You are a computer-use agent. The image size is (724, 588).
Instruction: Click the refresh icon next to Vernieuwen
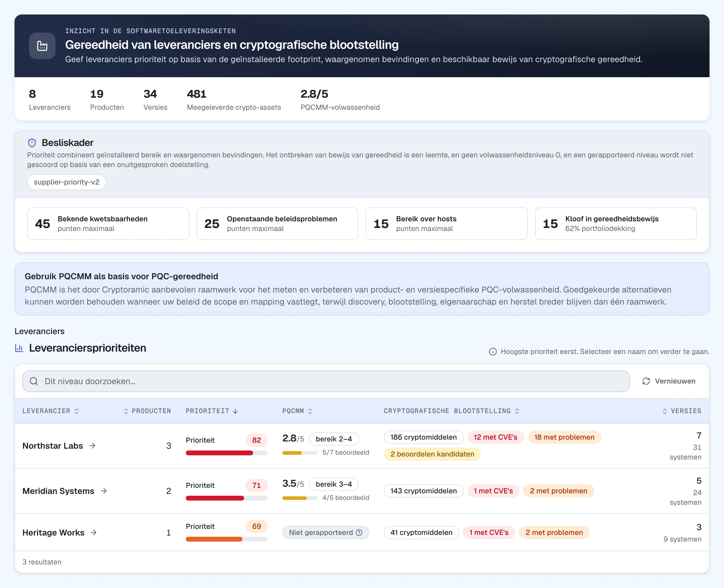point(646,381)
